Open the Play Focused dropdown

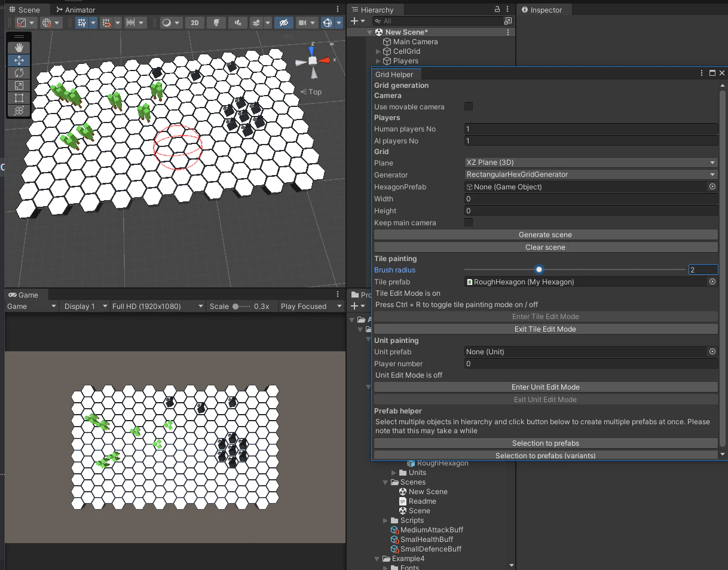pos(311,306)
